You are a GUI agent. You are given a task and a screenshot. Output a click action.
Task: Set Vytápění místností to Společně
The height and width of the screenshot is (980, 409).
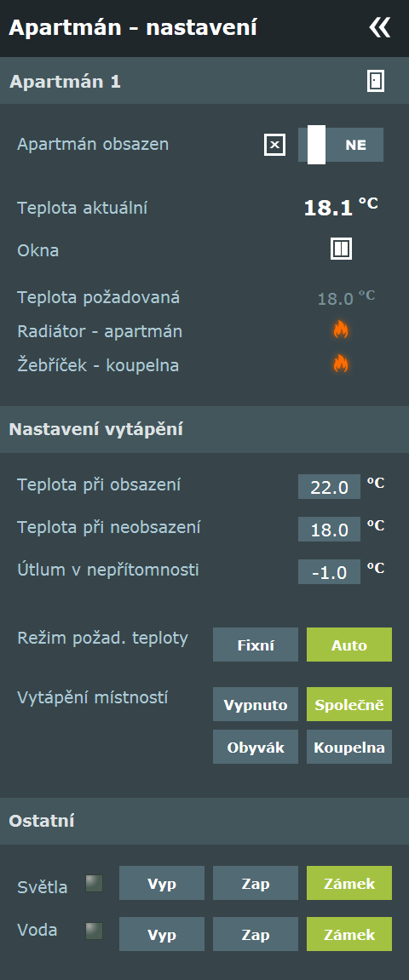(x=349, y=704)
